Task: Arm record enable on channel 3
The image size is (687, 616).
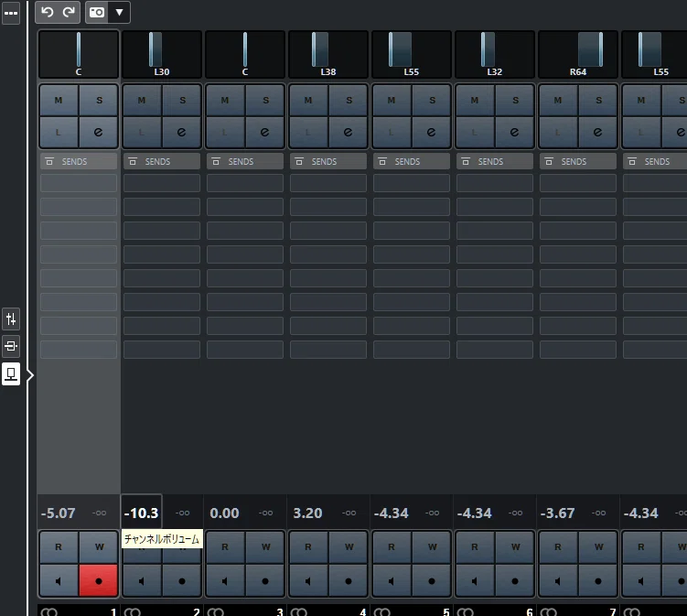Action: 265,580
